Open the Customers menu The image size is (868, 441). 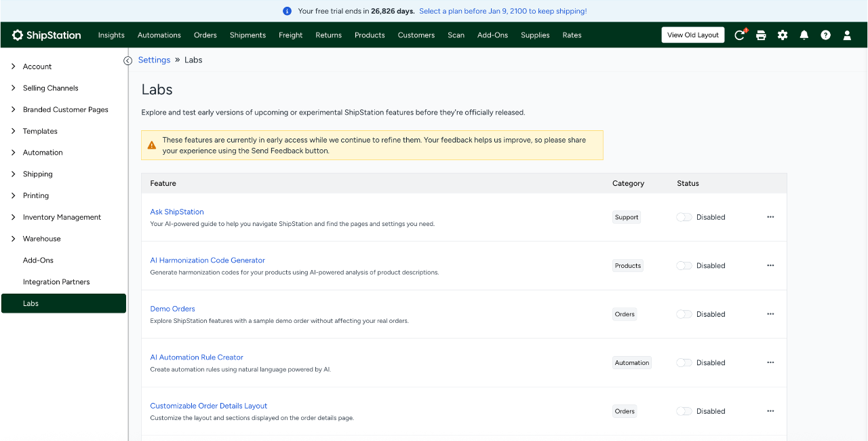tap(416, 35)
